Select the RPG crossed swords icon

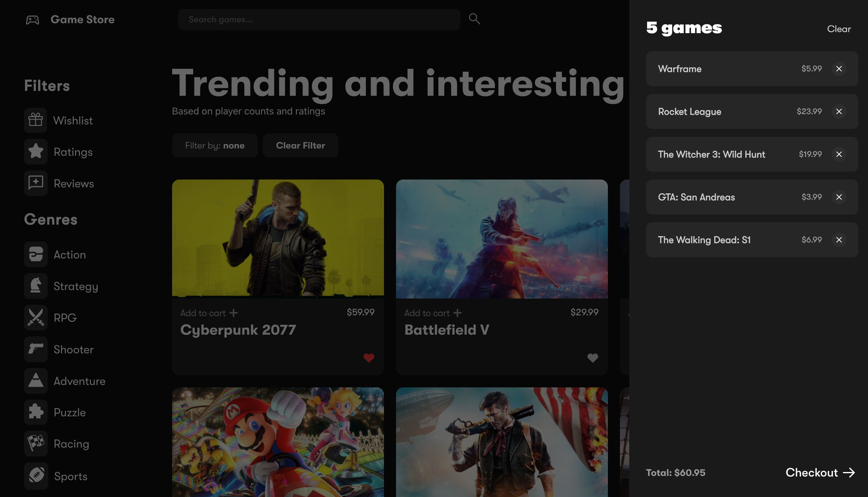(x=36, y=317)
